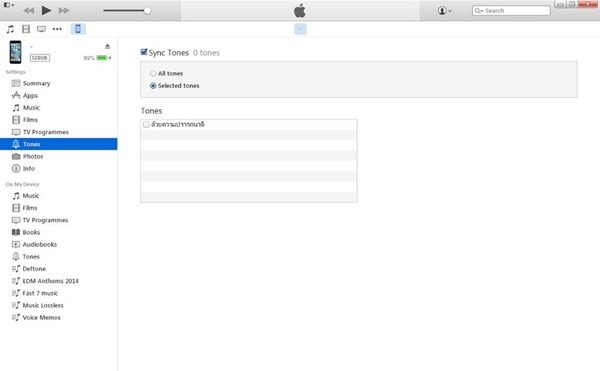This screenshot has width=600, height=371.
Task: Select the iPhone device button in toolbar
Action: [78, 29]
